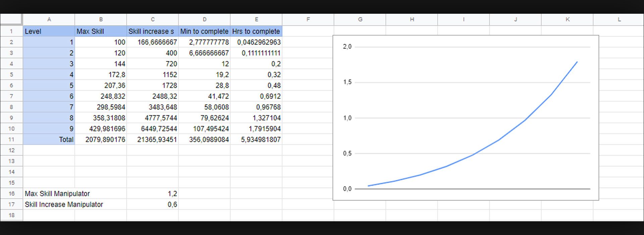Click the 'Hrs to complete' header cell

(256, 31)
